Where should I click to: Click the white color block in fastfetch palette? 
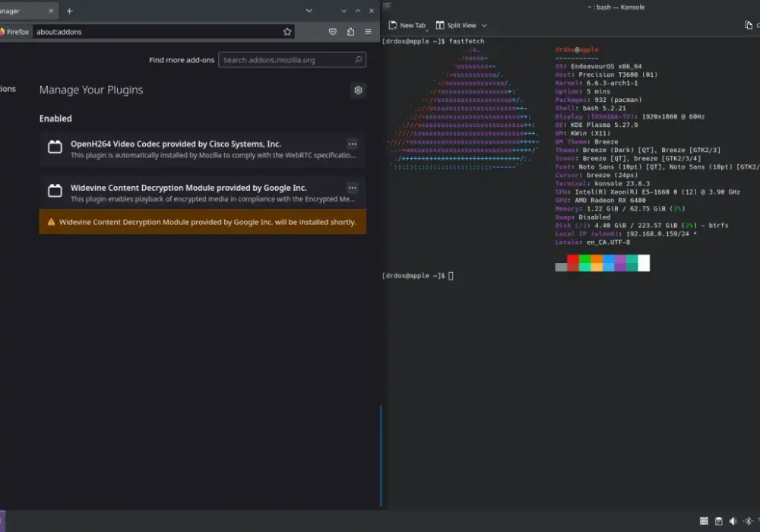click(644, 263)
